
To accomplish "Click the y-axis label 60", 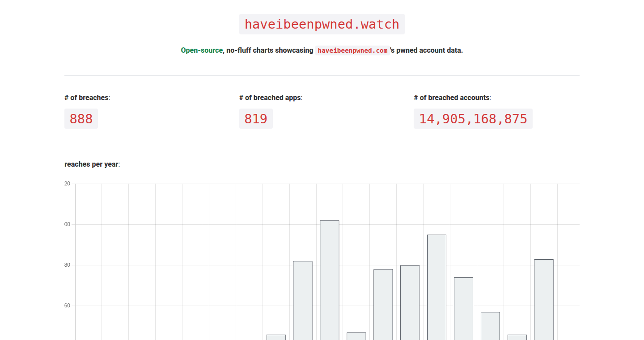I will 68,306.
